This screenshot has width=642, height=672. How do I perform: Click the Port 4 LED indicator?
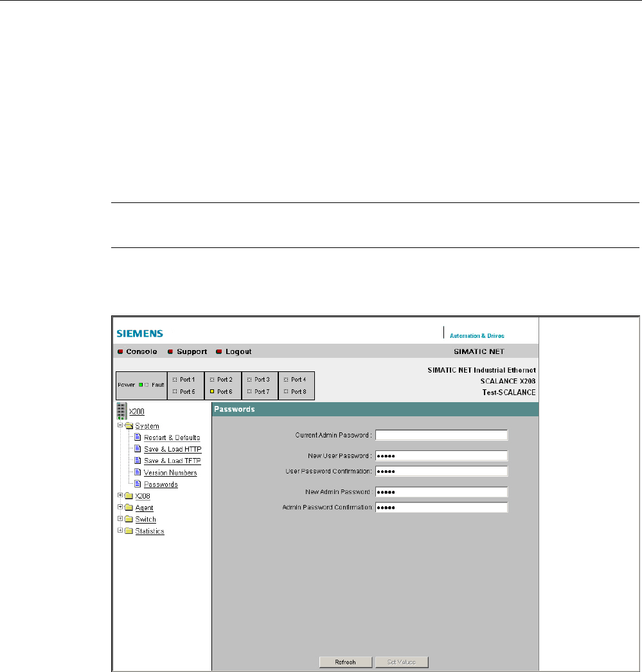pos(286,379)
